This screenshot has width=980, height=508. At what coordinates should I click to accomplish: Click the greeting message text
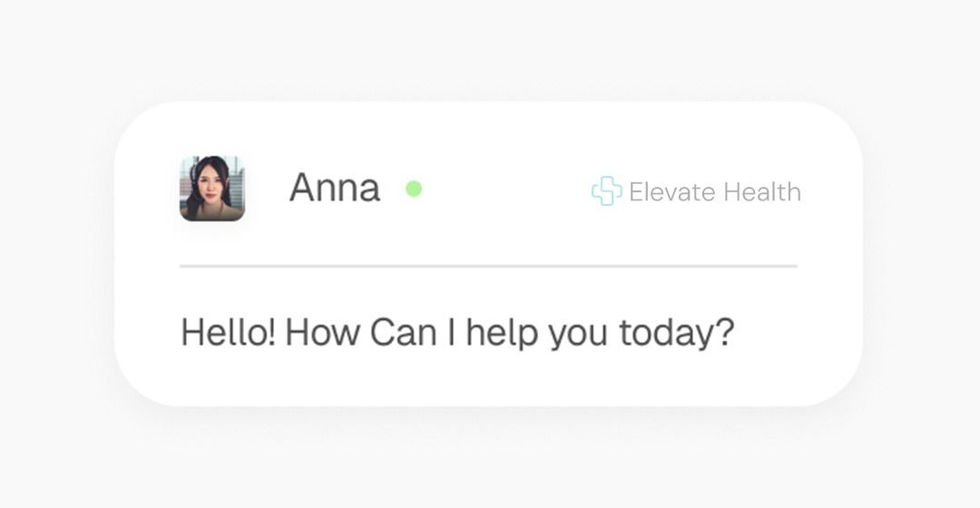457,332
